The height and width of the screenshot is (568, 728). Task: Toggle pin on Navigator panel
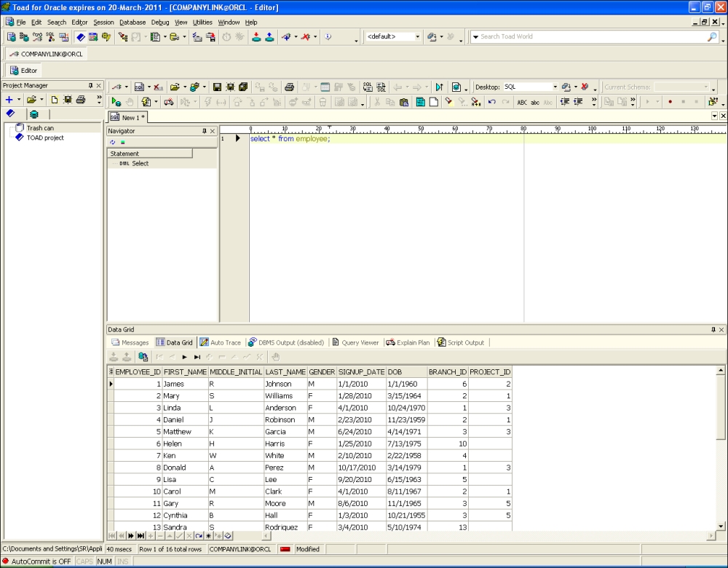[x=205, y=131]
